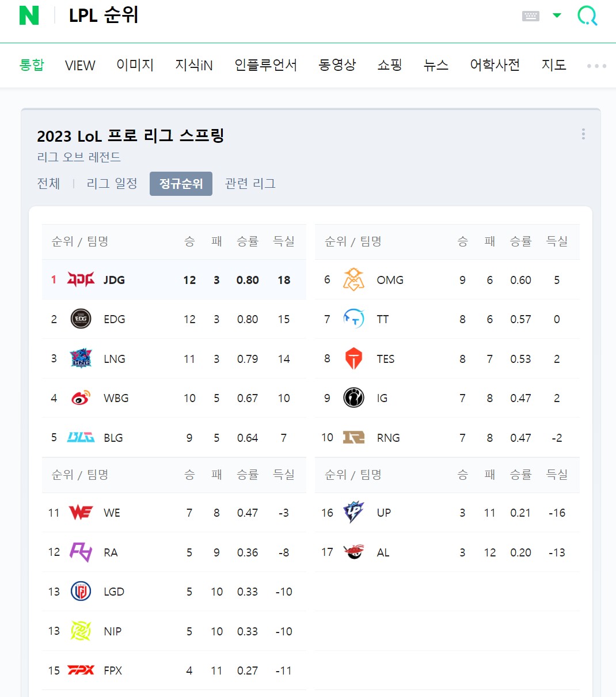The height and width of the screenshot is (697, 616).
Task: Switch to the 이미지 search tab
Action: point(135,65)
